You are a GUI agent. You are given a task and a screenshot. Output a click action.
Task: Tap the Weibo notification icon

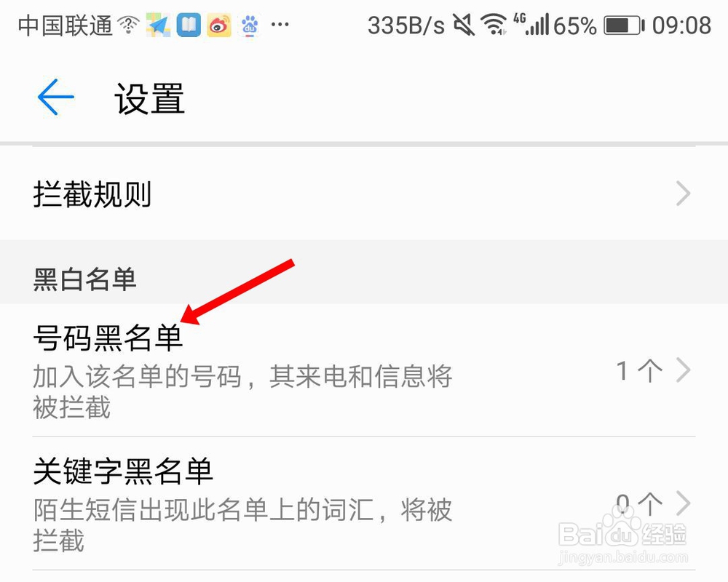click(219, 25)
